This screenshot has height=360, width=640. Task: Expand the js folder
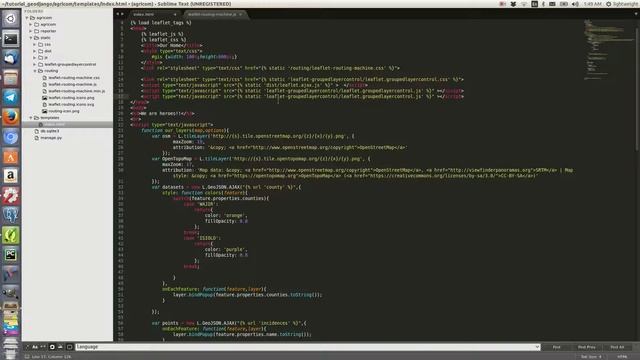coord(35,58)
